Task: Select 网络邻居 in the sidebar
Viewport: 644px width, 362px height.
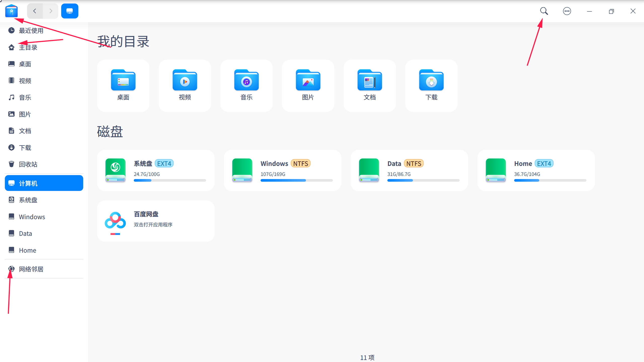Action: tap(31, 269)
